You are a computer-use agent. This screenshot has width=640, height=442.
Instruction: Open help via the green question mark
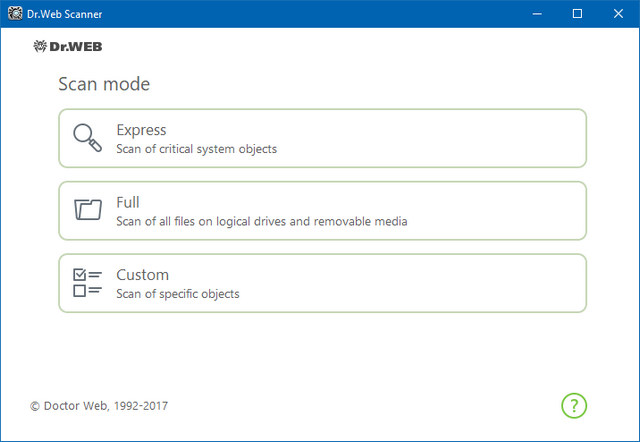click(574, 405)
